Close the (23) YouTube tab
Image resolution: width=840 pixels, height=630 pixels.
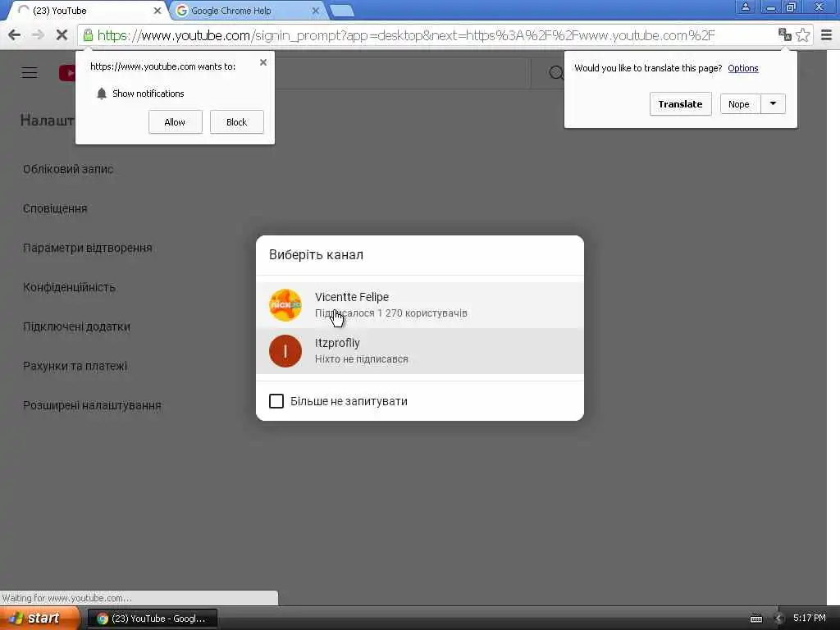pyautogui.click(x=157, y=11)
